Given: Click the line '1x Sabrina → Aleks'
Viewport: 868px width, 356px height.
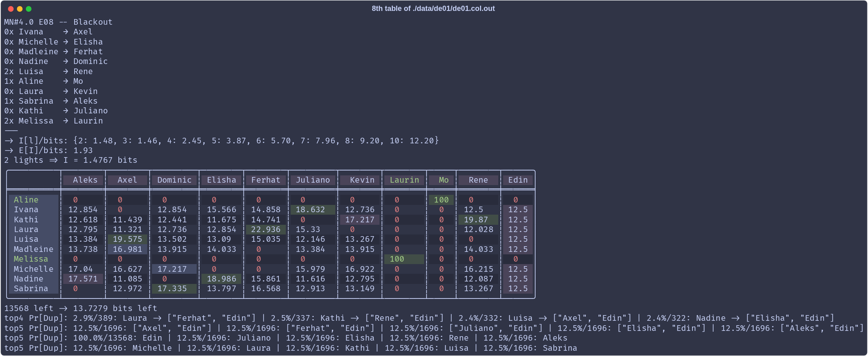Looking at the screenshot, I should coord(51,101).
